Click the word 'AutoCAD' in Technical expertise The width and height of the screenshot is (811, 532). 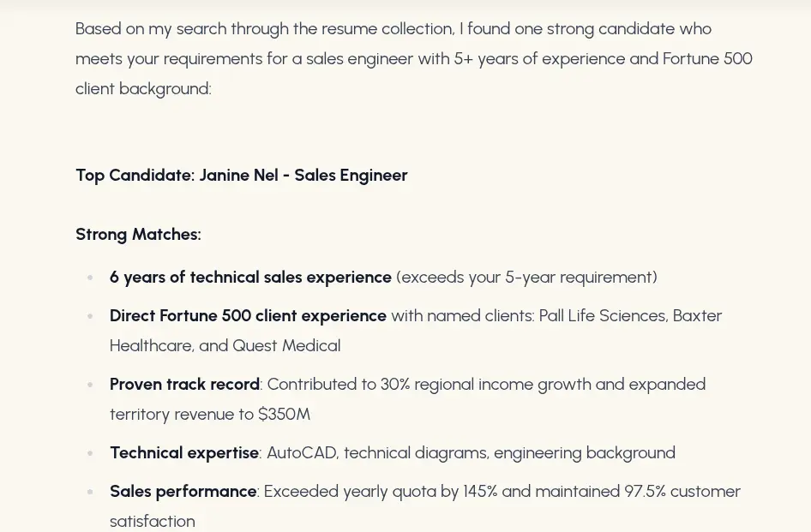point(302,452)
